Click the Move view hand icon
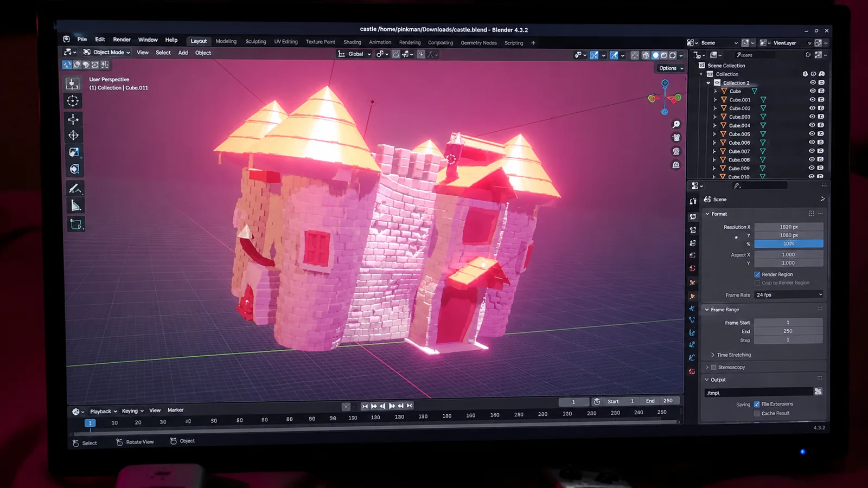Screen dimensions: 868x488 click(x=676, y=138)
